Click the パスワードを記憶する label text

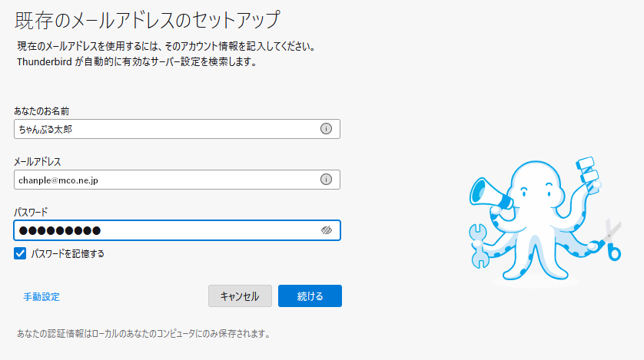pyautogui.click(x=68, y=254)
